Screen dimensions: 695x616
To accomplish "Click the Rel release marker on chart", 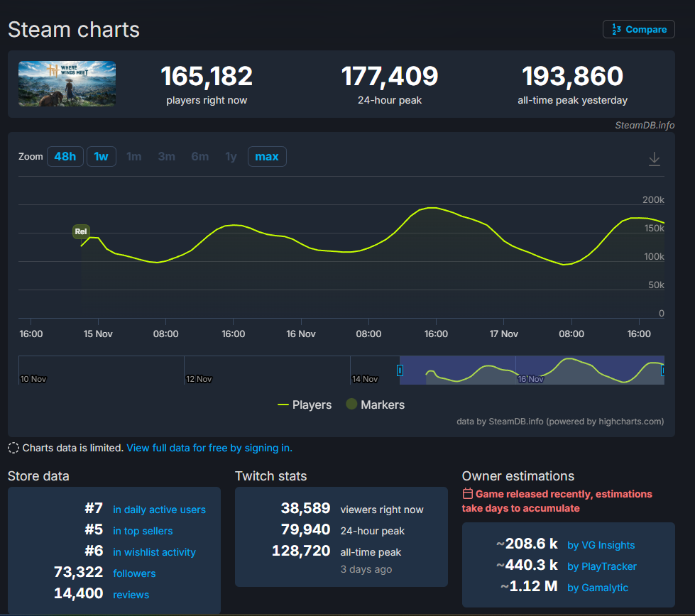I will 81,231.
